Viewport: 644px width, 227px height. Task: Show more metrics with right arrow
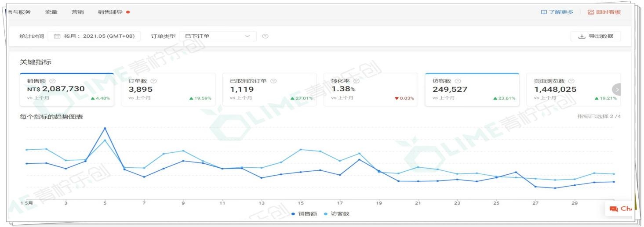point(616,90)
